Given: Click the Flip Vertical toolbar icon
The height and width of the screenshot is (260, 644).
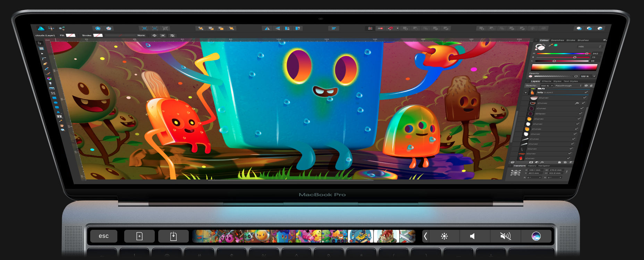Looking at the screenshot, I should click(278, 28).
